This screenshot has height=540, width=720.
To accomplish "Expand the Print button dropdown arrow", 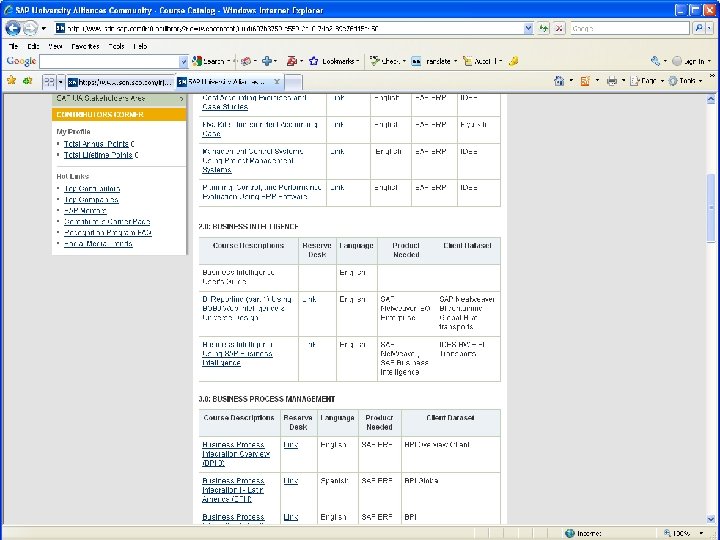I will pos(624,81).
